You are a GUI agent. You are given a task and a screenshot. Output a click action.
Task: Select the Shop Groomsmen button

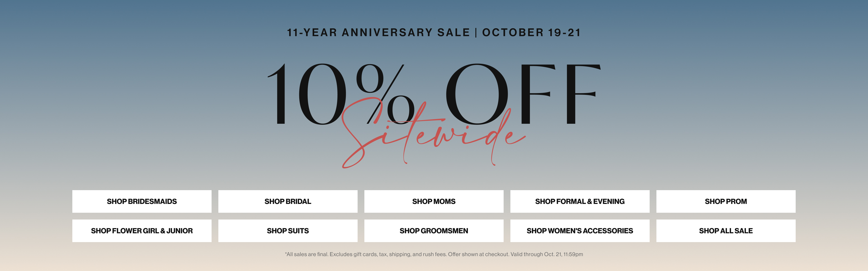click(434, 231)
